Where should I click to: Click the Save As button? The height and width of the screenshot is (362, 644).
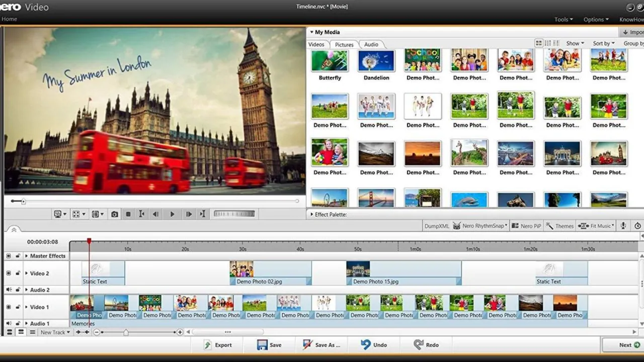[x=321, y=345]
